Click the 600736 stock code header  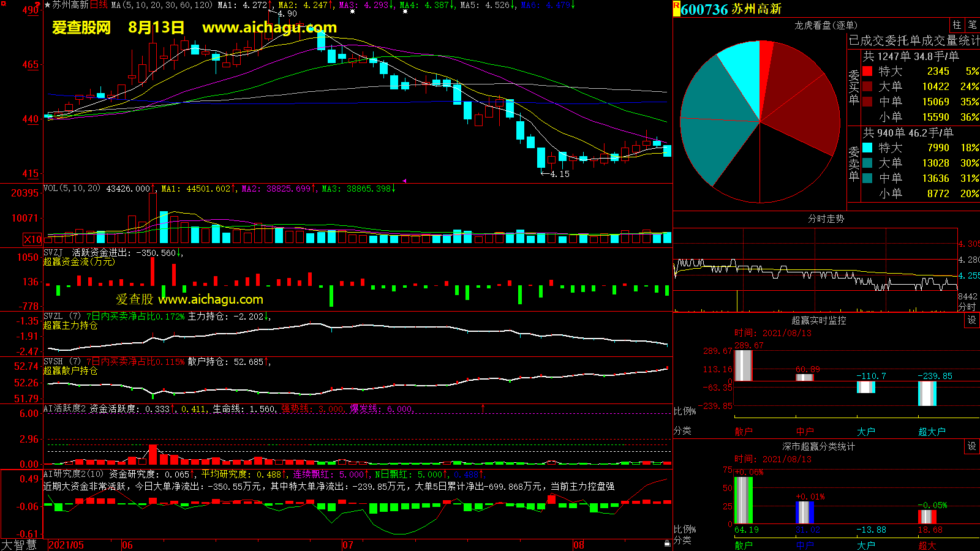coord(704,9)
